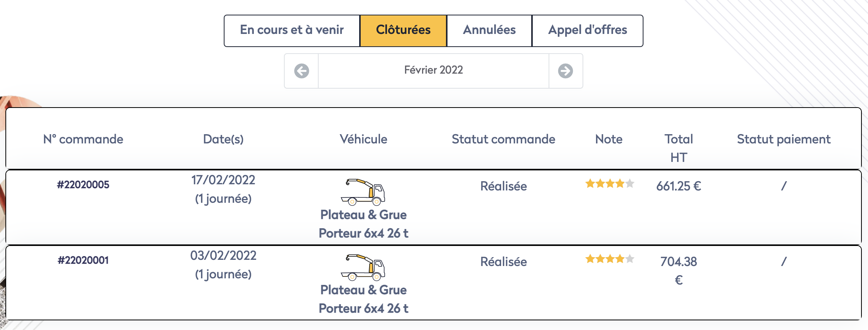Sort by N° commande column header
The height and width of the screenshot is (330, 868).
point(83,139)
